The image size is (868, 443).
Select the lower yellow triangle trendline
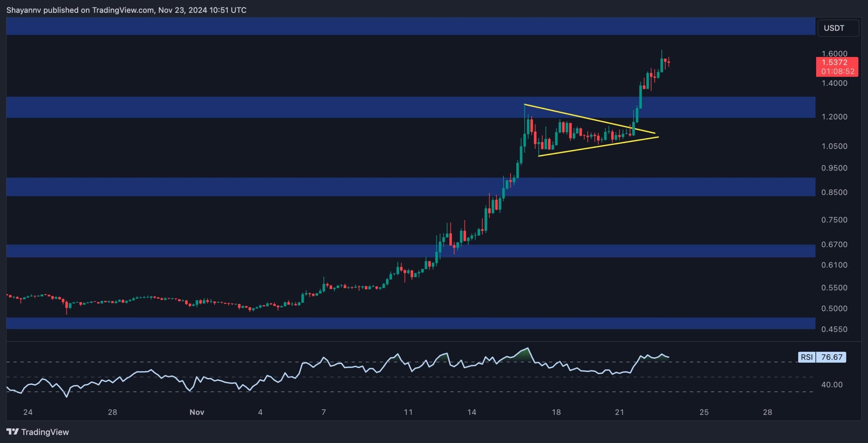tap(598, 146)
